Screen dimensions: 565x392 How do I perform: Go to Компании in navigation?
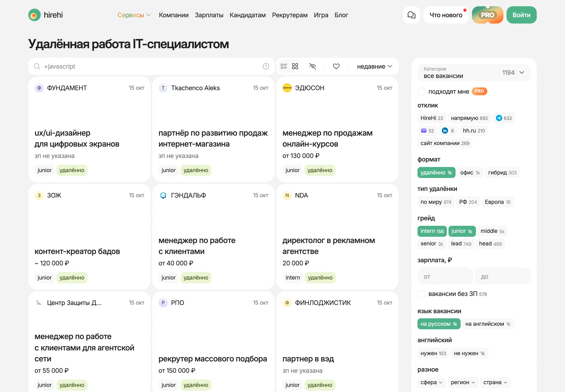pos(174,15)
